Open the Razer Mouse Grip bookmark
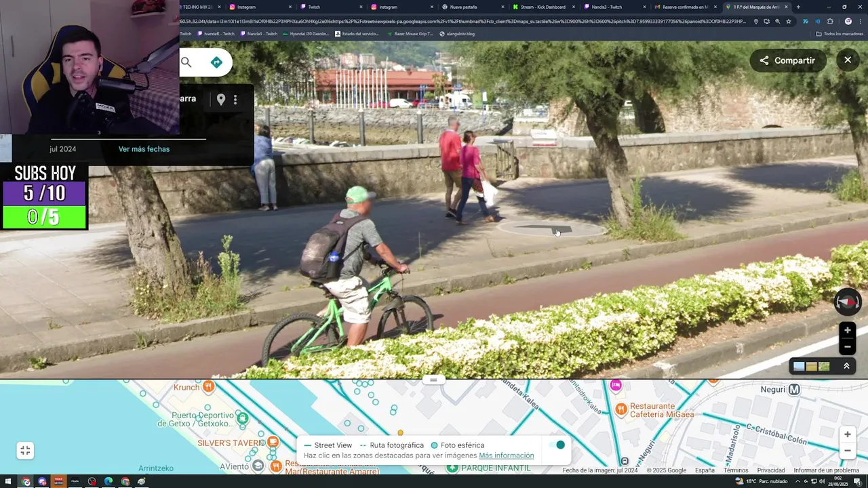This screenshot has height=488, width=868. [x=410, y=34]
